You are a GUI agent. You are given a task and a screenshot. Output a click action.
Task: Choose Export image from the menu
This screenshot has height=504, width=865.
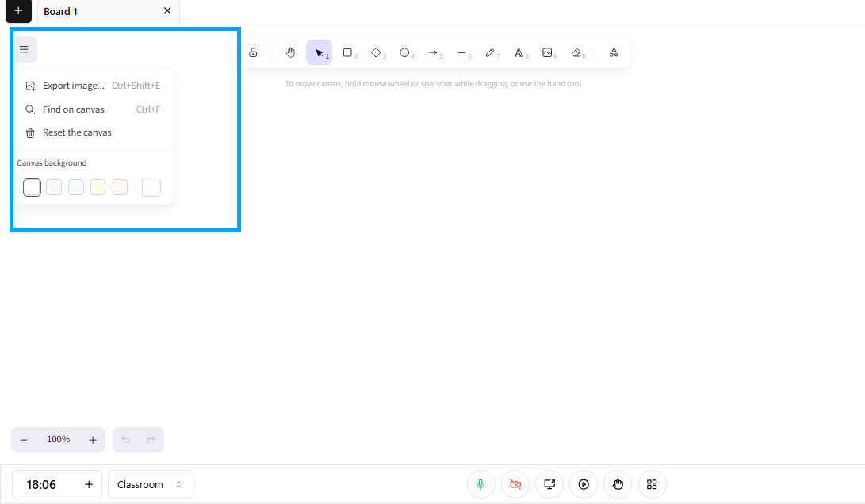[73, 86]
